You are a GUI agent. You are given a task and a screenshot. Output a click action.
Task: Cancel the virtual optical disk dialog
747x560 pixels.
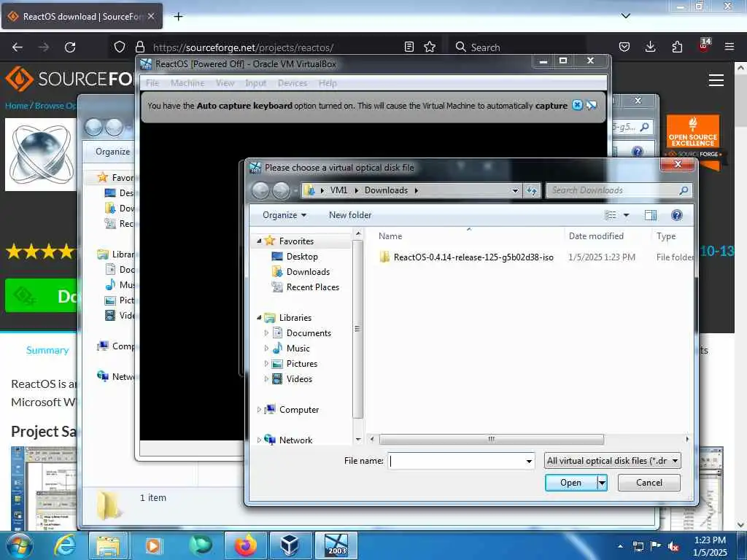649,483
